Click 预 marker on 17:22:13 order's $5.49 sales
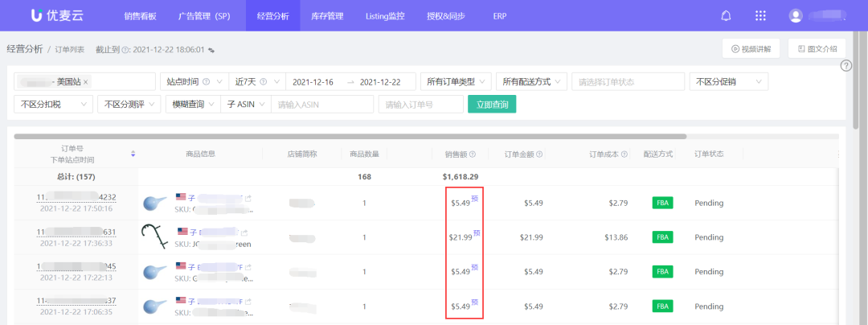 pyautogui.click(x=474, y=268)
